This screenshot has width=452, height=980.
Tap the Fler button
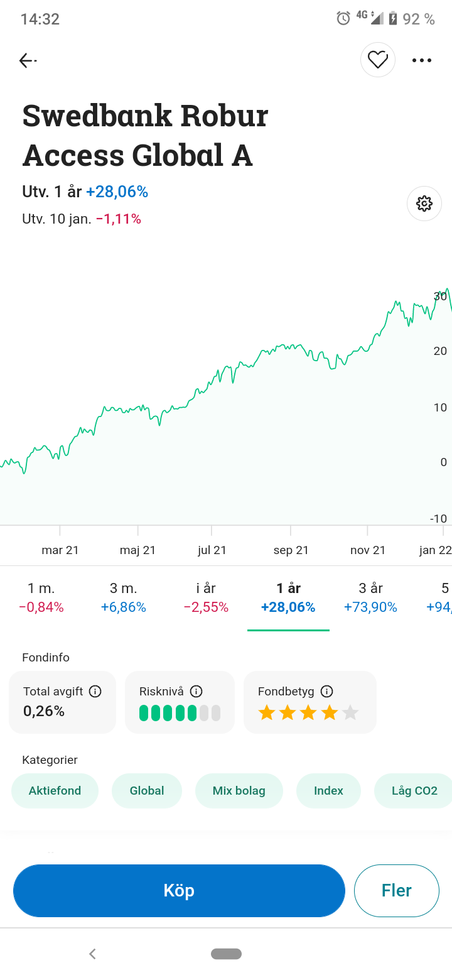pos(396,891)
